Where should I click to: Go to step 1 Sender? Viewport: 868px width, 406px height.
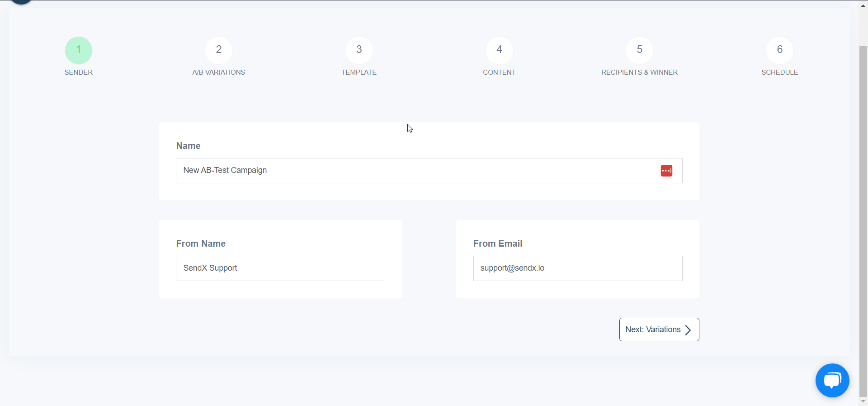click(79, 50)
